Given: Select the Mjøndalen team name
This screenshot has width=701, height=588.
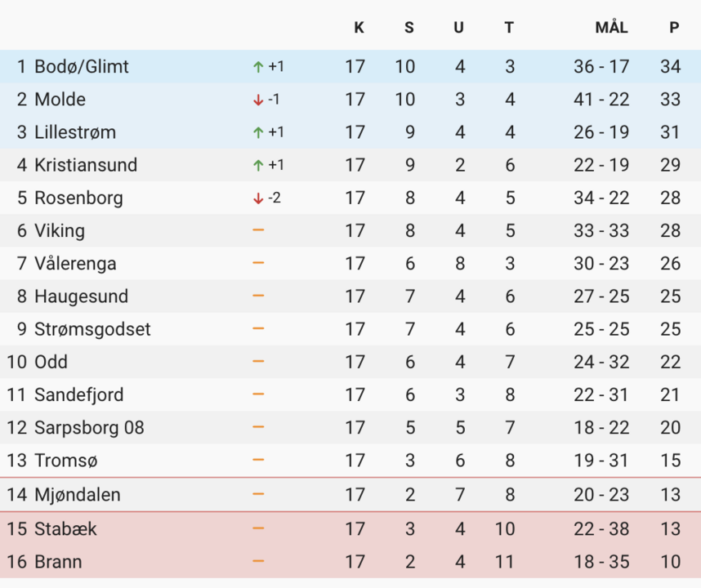Looking at the screenshot, I should click(78, 494).
